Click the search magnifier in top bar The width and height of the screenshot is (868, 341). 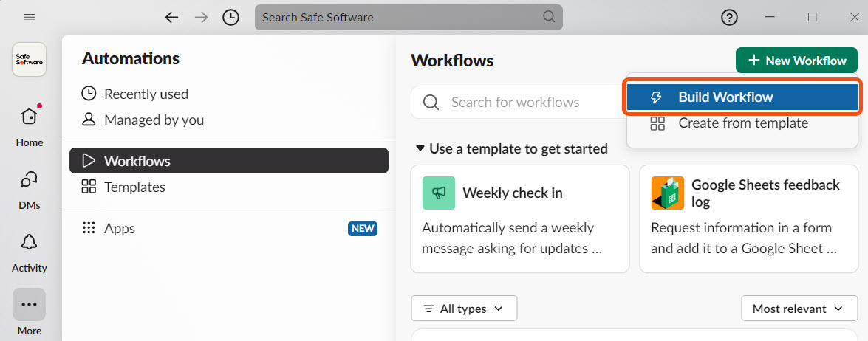(549, 16)
